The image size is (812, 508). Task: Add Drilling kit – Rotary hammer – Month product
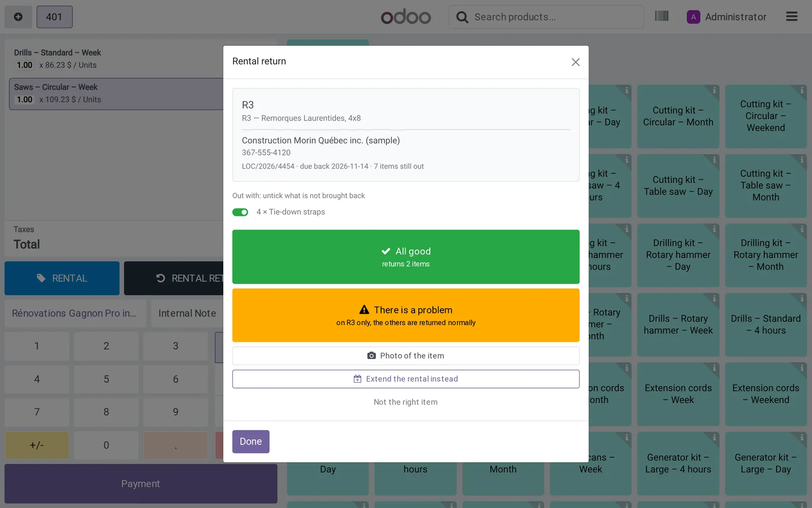click(766, 255)
